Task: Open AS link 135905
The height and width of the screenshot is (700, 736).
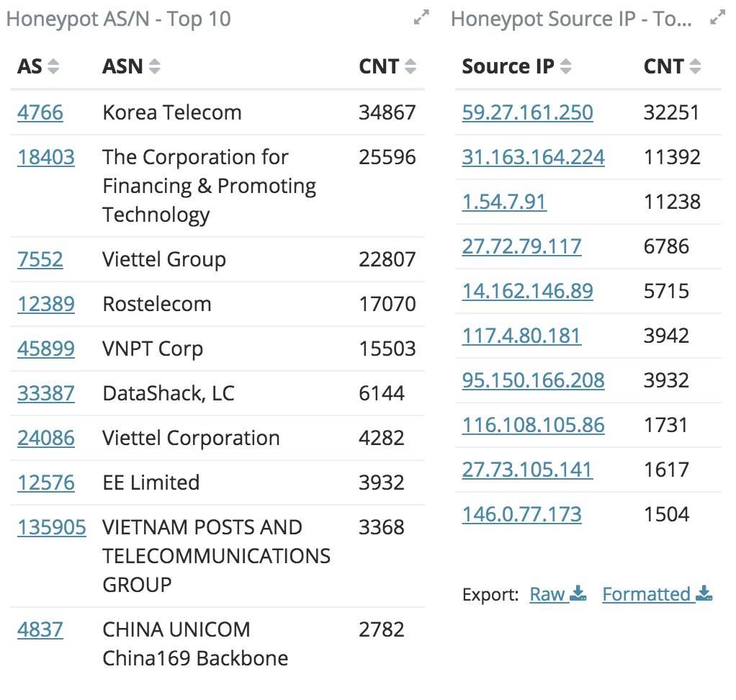Action: pos(52,527)
